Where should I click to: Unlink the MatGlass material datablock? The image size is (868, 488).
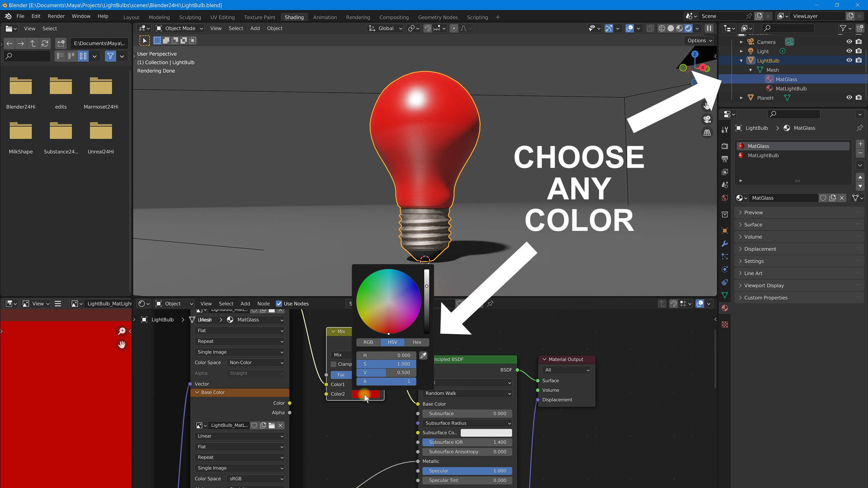[842, 198]
